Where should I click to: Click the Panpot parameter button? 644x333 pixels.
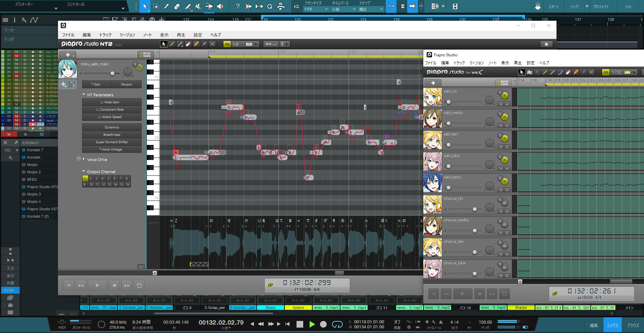pos(126,84)
